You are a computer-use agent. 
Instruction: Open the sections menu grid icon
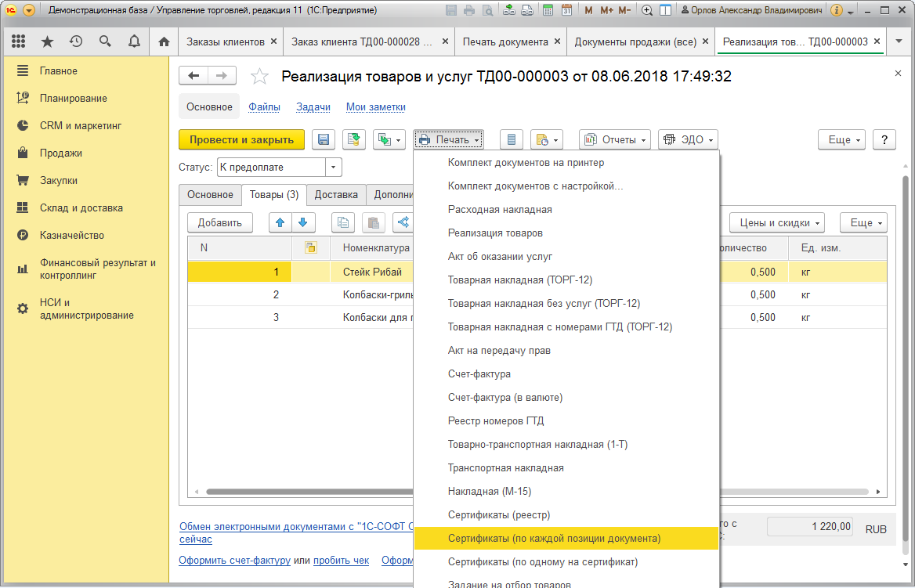(x=18, y=41)
